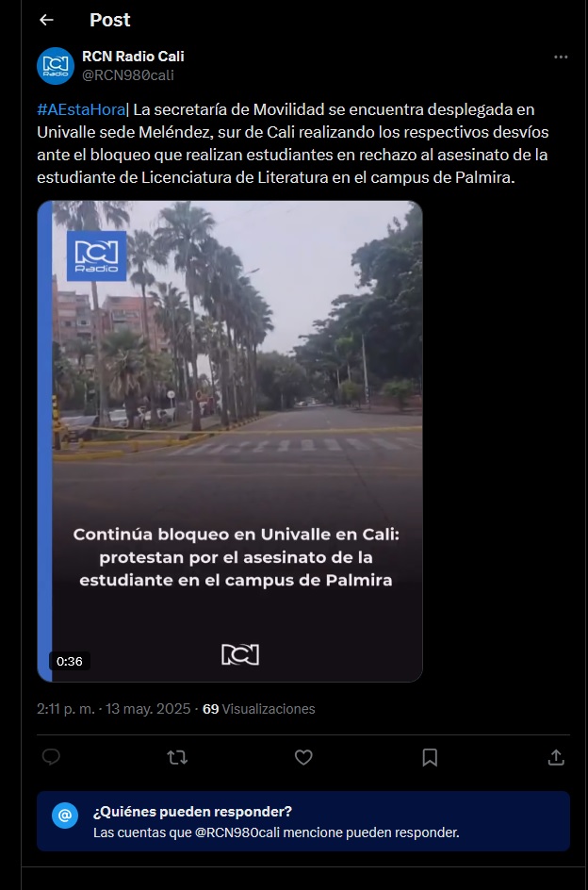
Task: Repost using the retweet icon
Action: [x=177, y=757]
